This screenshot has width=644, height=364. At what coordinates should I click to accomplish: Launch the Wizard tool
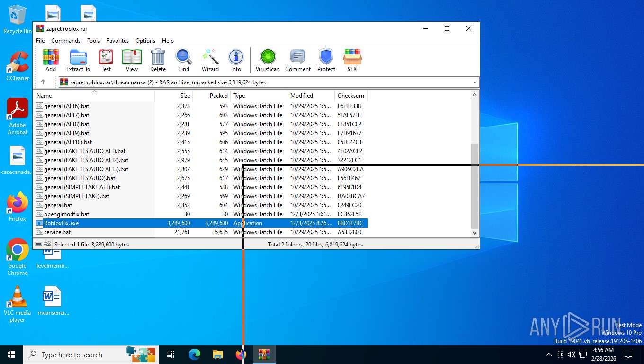point(210,60)
